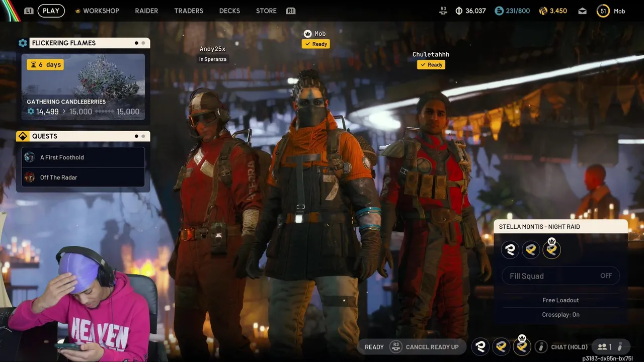The width and height of the screenshot is (644, 362).
Task: Click the party members icon showing 1
Action: pos(604,347)
